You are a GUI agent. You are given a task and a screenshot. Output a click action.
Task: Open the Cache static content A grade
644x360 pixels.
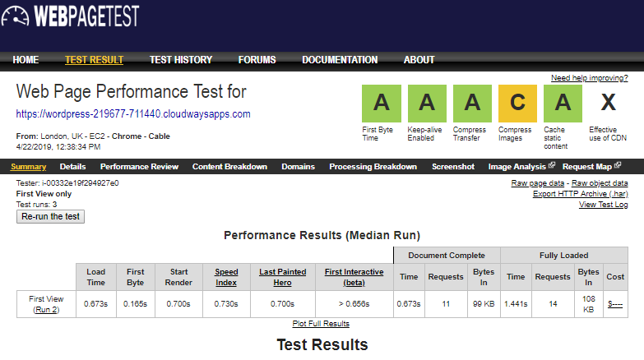click(x=563, y=104)
